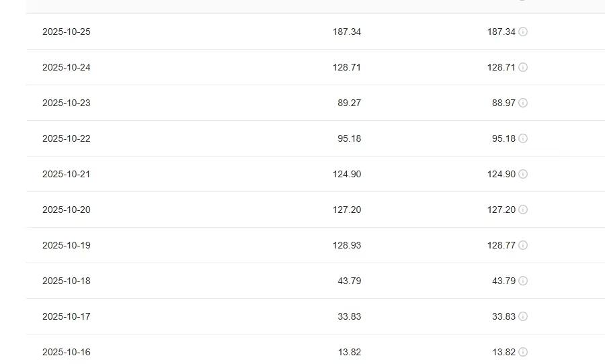The width and height of the screenshot is (605, 364).
Task: Select the 2025-10-17 date cell
Action: pyautogui.click(x=66, y=316)
